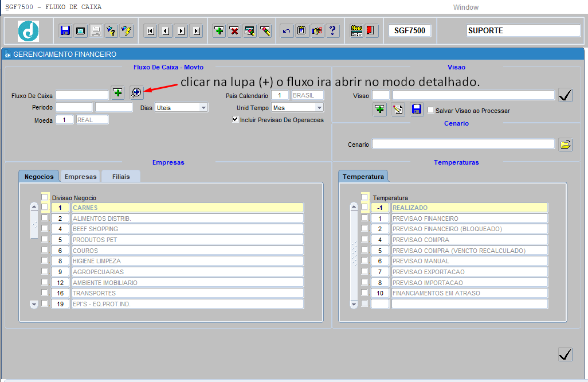The height and width of the screenshot is (382, 588).
Task: Click scroll-down arrow of Temperatura list
Action: pyautogui.click(x=354, y=305)
